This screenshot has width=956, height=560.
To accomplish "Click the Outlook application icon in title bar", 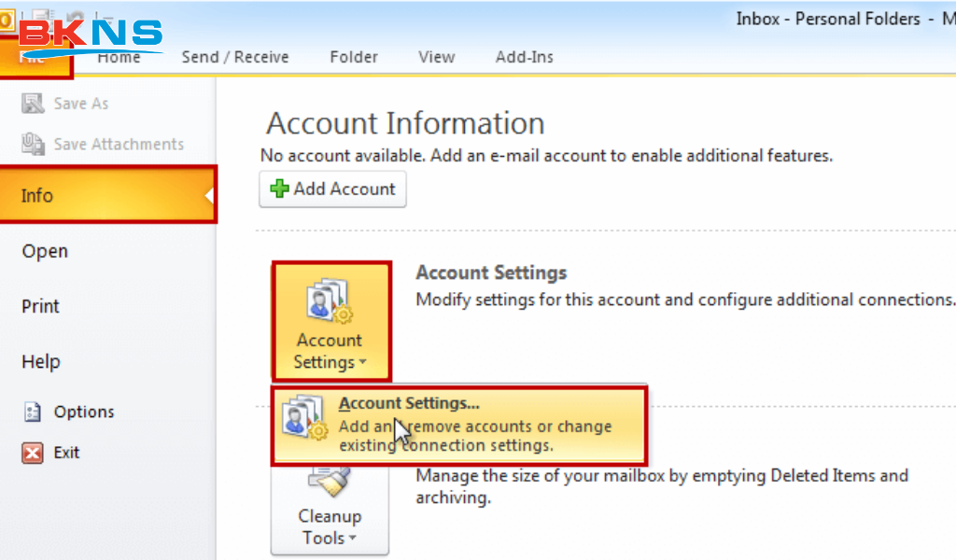I will pyautogui.click(x=7, y=18).
